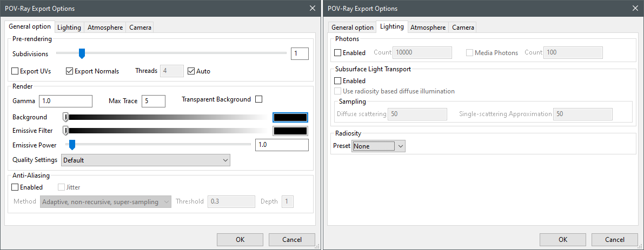Click the Single-scattering Approximation field
Image resolution: width=644 pixels, height=250 pixels.
tap(583, 114)
